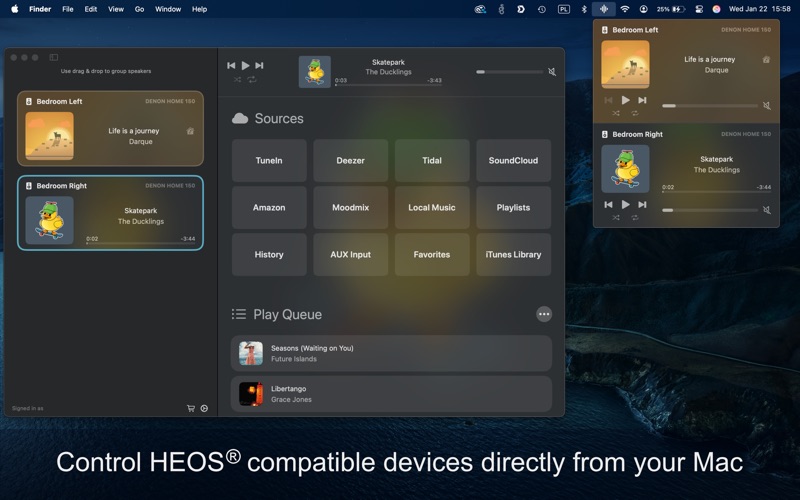
Task: Click previous track for Bedroom Right in popup
Action: click(608, 205)
